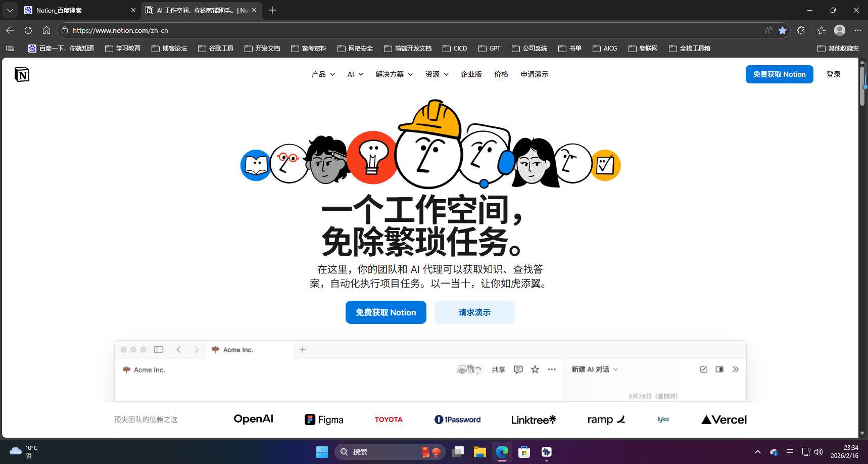Click the Vercel logo

tap(724, 420)
